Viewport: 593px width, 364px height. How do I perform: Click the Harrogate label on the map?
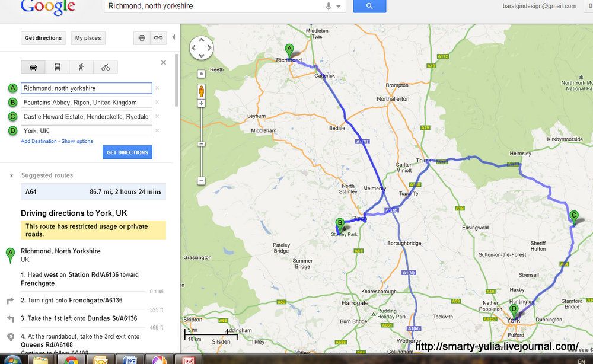pos(355,303)
